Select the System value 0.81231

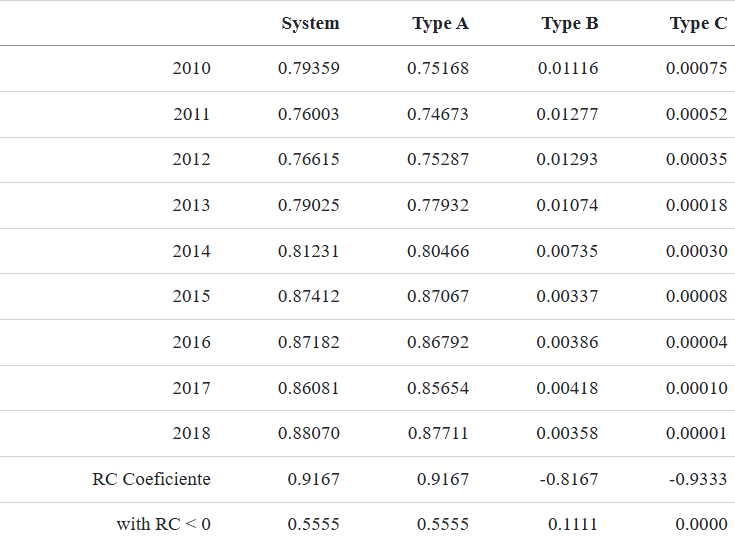click(308, 251)
